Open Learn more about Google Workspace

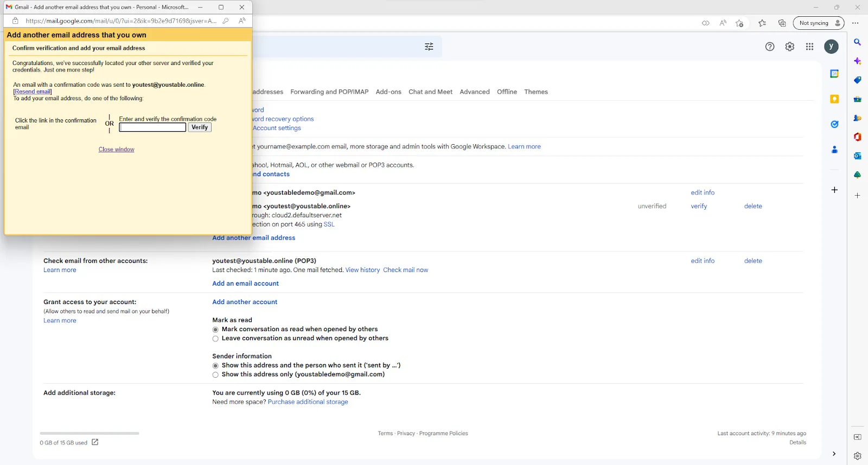[x=524, y=147]
